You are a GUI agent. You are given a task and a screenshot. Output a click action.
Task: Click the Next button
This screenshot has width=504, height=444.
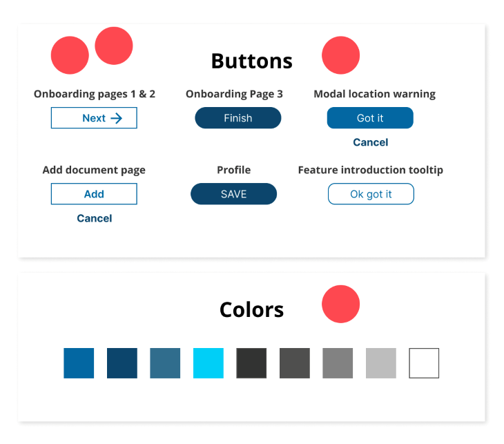[94, 118]
